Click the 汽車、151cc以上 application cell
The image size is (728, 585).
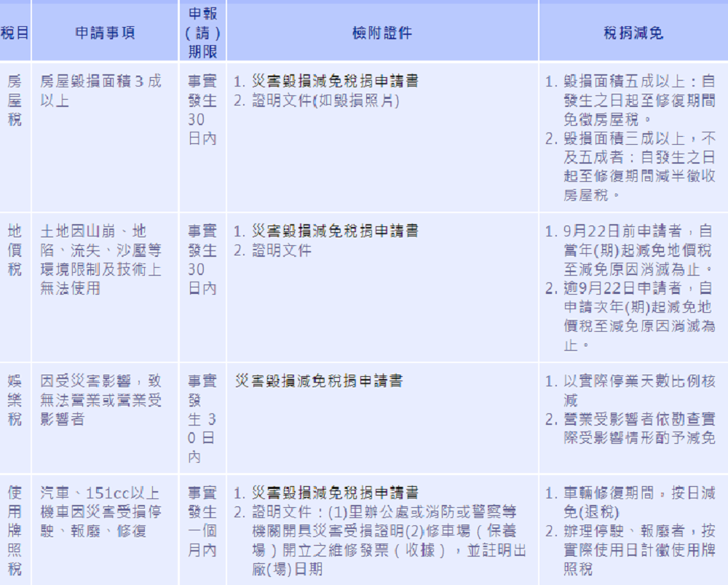[100, 512]
